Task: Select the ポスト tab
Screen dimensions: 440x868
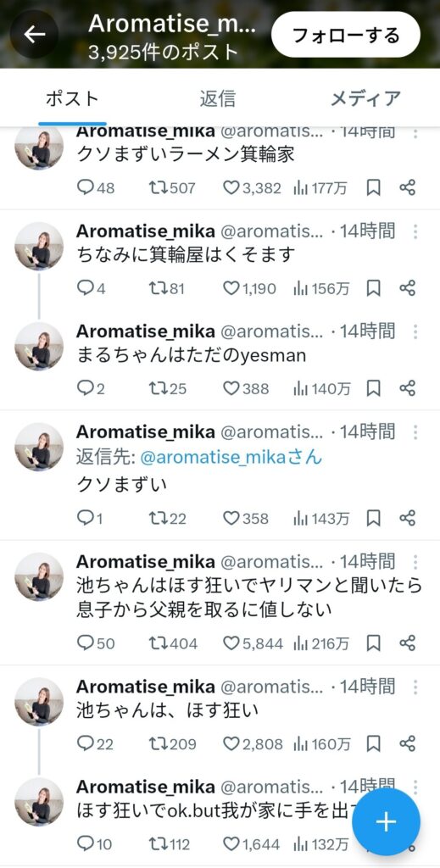Action: pos(73,98)
